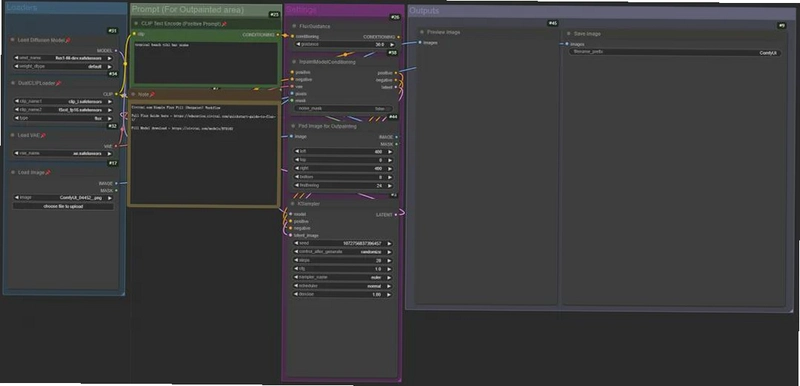Click the pin icon on DualCLIPLoader node

pos(59,83)
